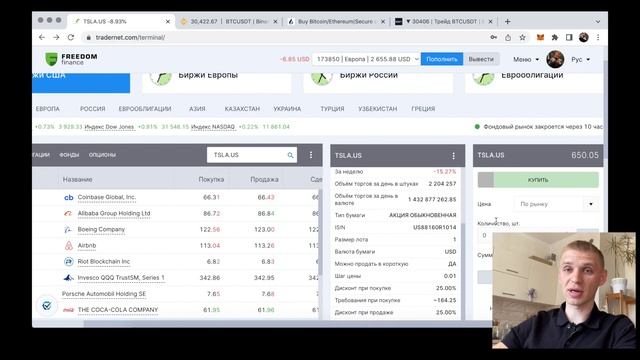Image resolution: width=640 pixels, height=360 pixels.
Task: Click the Boeing Company logo icon
Action: coord(68,229)
